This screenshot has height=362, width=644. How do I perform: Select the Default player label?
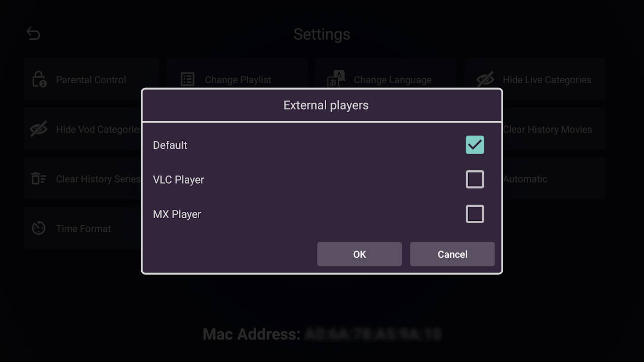[x=170, y=145]
